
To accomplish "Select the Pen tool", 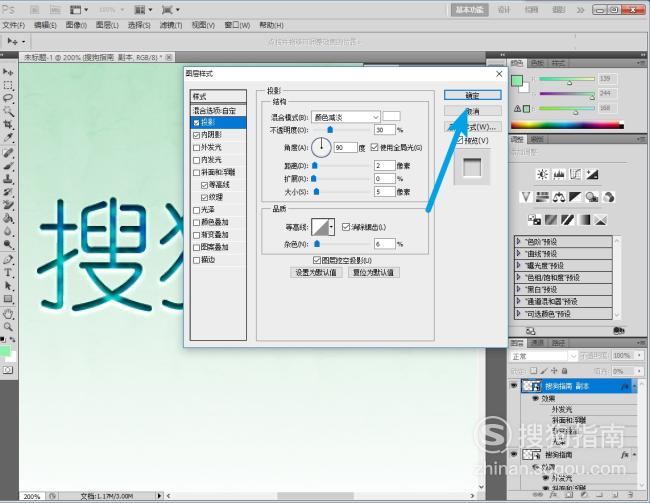I will (x=8, y=260).
